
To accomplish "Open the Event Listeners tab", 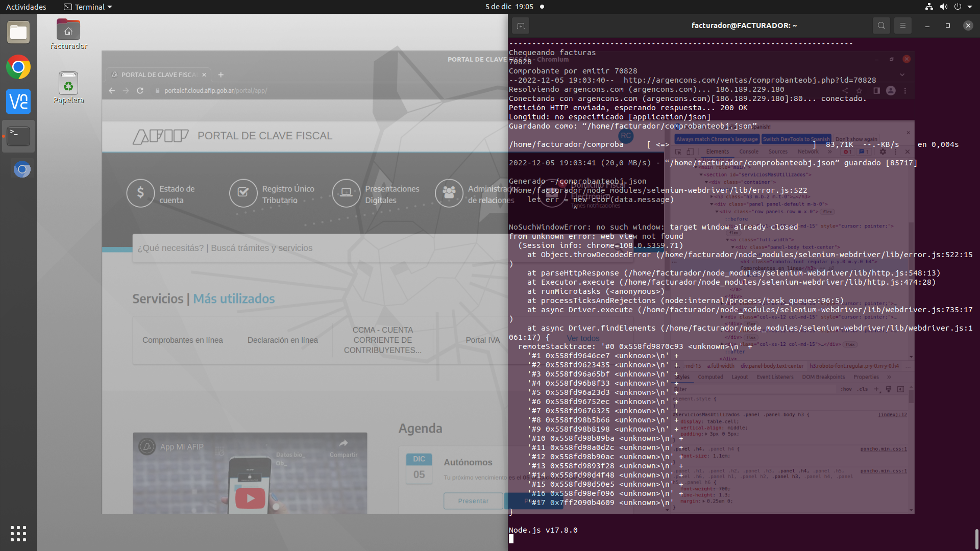I will click(775, 377).
